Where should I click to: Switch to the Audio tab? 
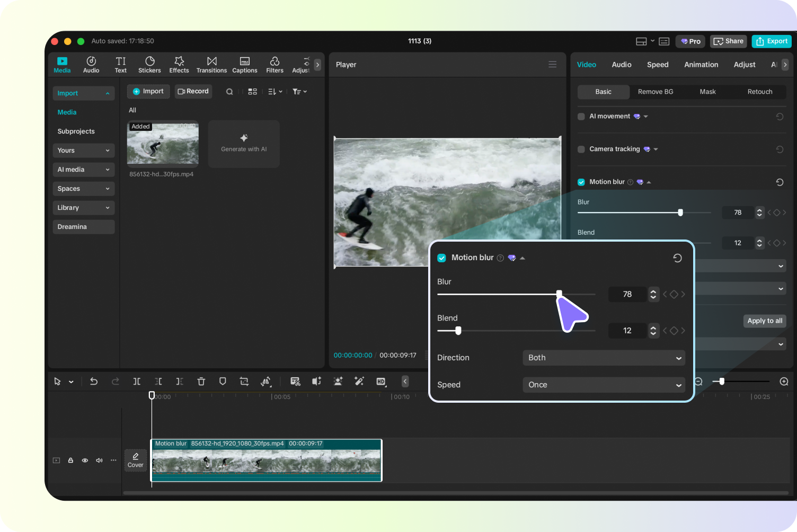point(621,64)
